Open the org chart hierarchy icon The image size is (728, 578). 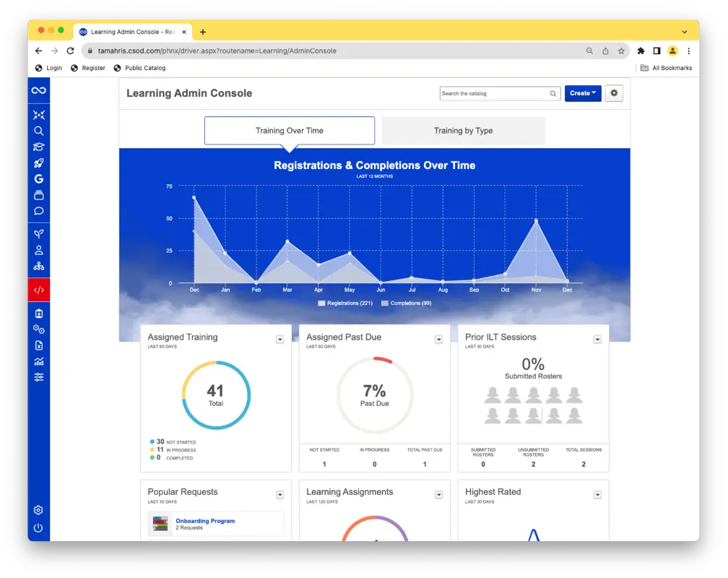pyautogui.click(x=39, y=266)
